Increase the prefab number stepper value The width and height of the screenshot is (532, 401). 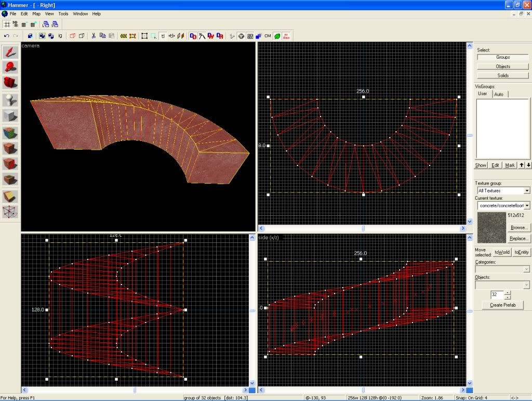508,292
